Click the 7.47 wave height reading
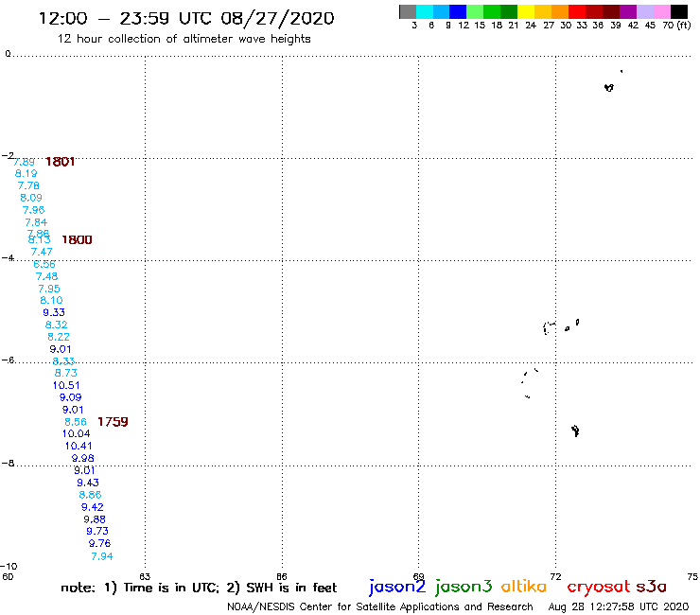This screenshot has height=615, width=700. 42,252
